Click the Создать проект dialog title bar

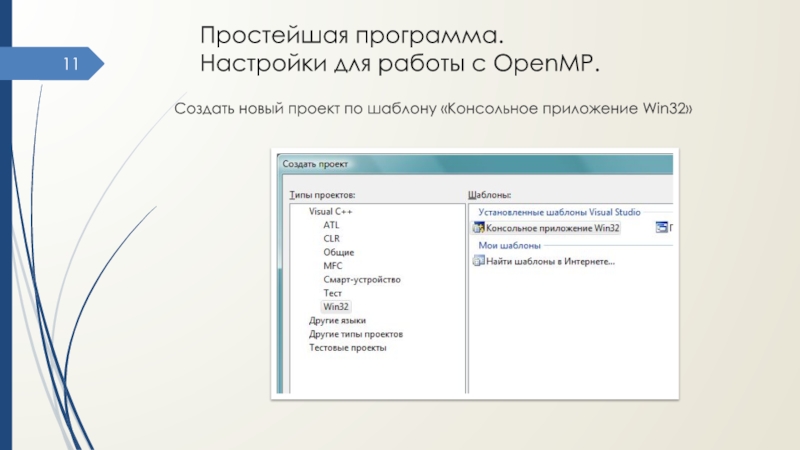coord(474,164)
